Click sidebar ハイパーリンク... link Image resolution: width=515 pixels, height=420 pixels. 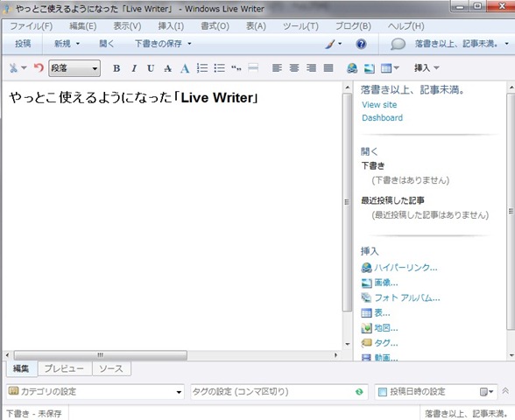[x=406, y=268]
